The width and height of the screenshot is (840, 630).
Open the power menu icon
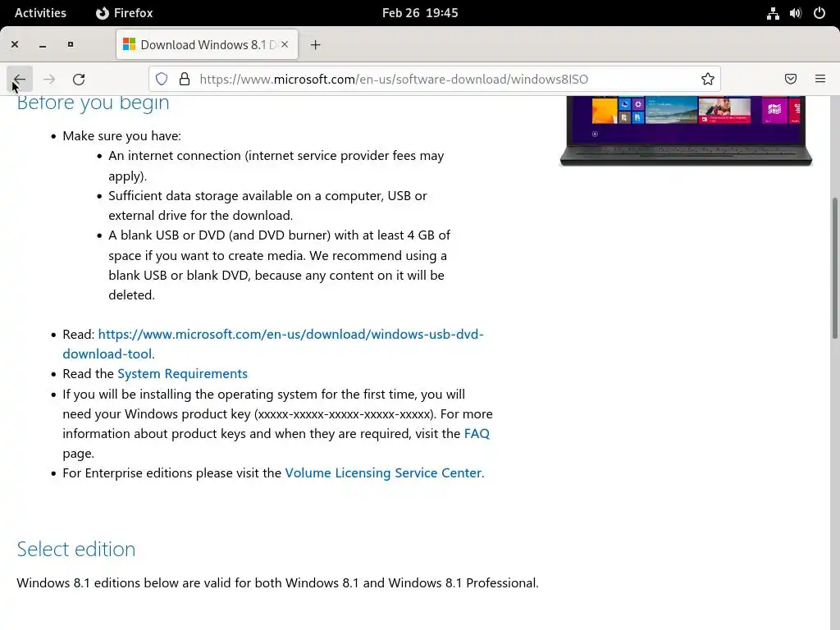pyautogui.click(x=819, y=13)
